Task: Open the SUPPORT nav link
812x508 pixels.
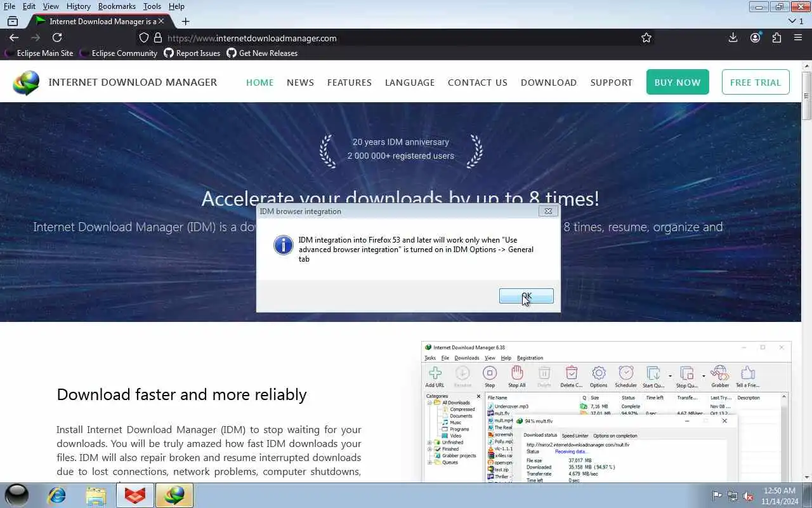Action: pyautogui.click(x=612, y=83)
